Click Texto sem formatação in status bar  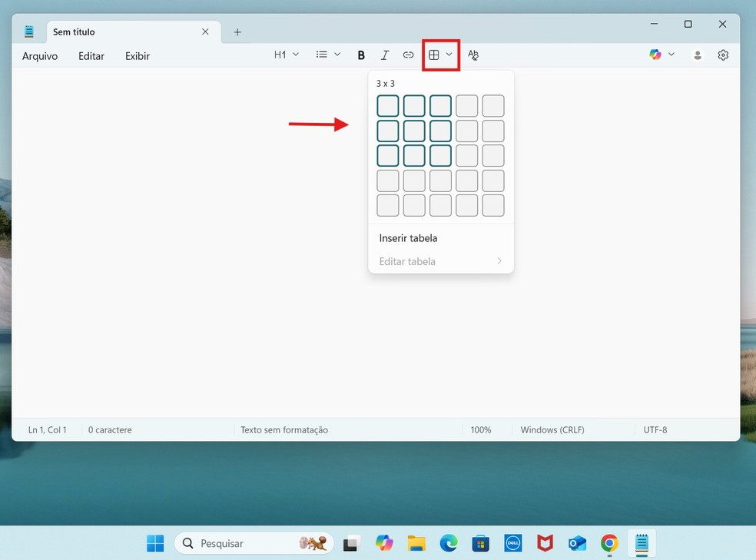(x=284, y=430)
